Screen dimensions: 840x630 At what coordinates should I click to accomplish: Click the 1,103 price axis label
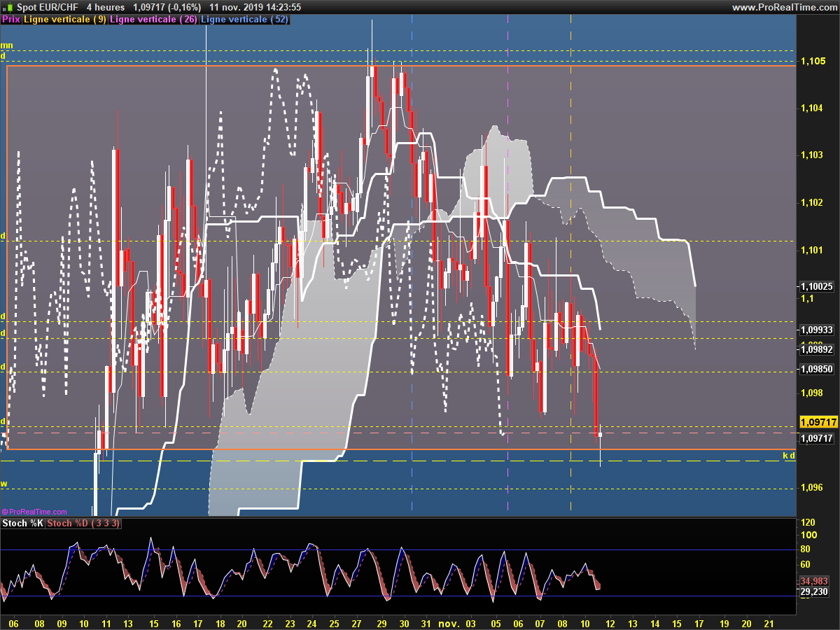point(813,155)
